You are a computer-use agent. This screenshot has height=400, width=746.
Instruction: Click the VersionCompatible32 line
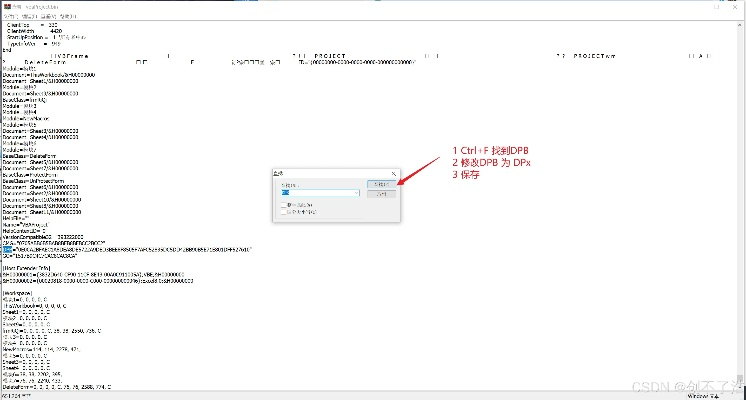point(43,236)
